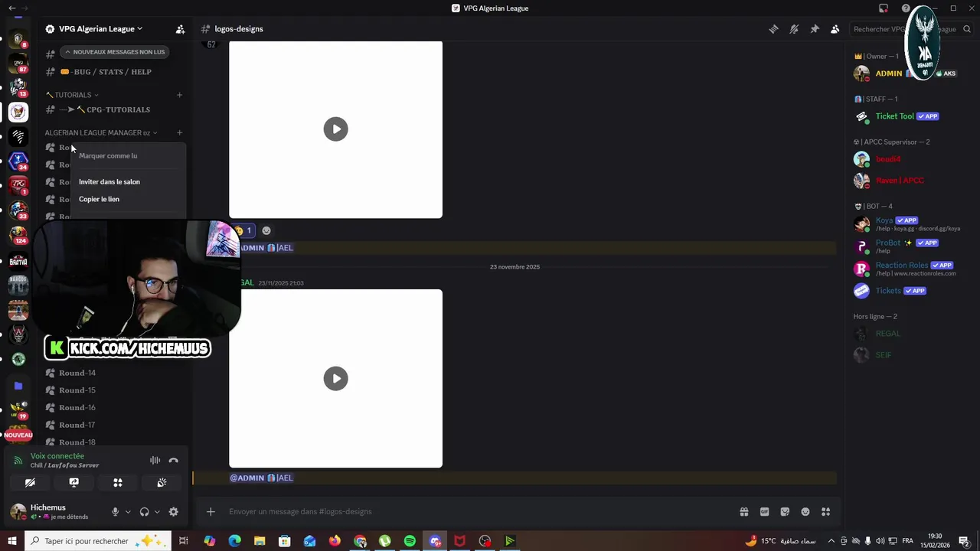This screenshot has width=980, height=551.
Task: Click the plus attachment button
Action: tap(211, 512)
